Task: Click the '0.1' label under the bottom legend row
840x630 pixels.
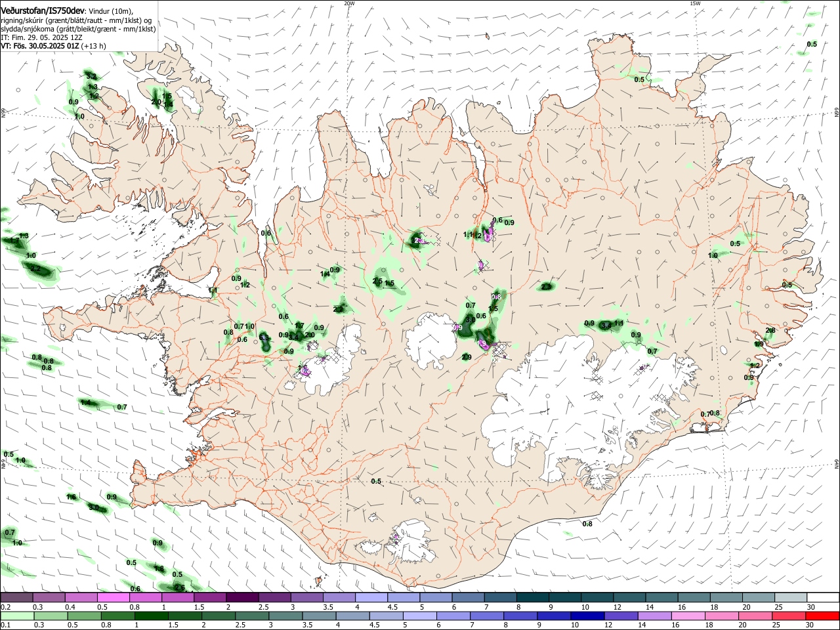Action: pyautogui.click(x=5, y=625)
